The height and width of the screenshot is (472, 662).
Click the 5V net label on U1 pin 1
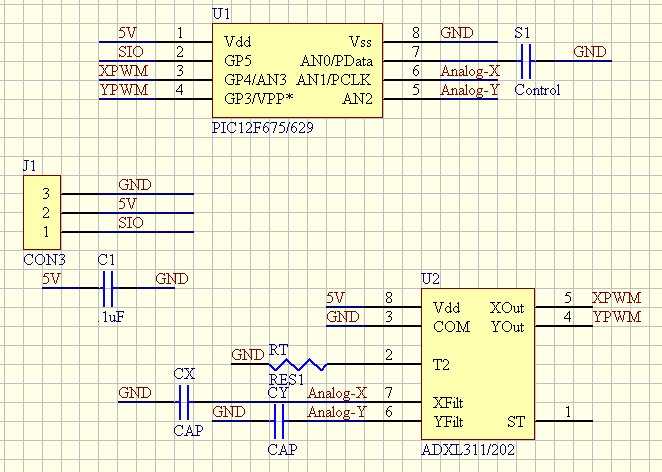tap(128, 33)
